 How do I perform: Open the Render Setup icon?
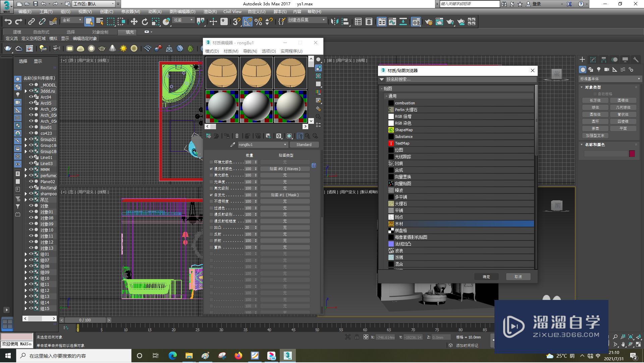[429, 22]
